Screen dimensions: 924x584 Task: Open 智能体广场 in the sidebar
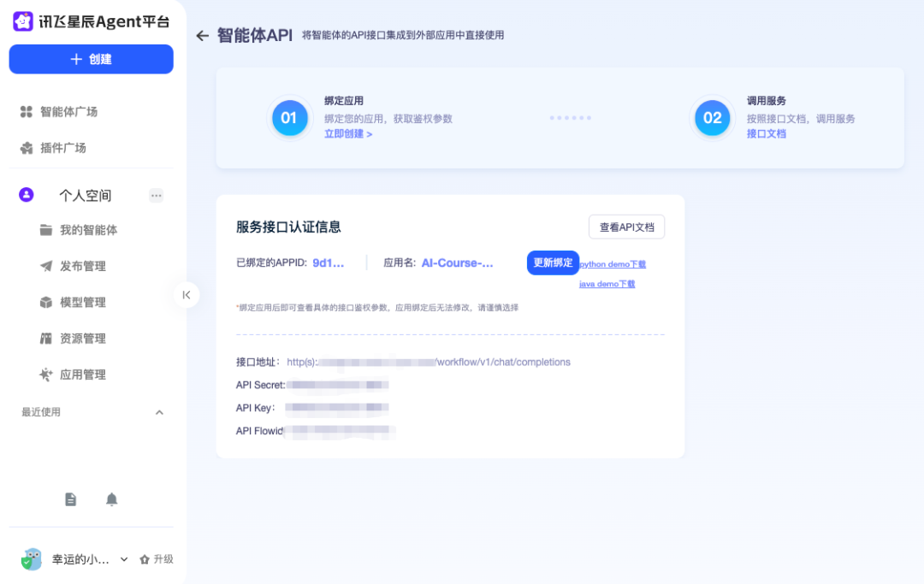click(x=68, y=112)
